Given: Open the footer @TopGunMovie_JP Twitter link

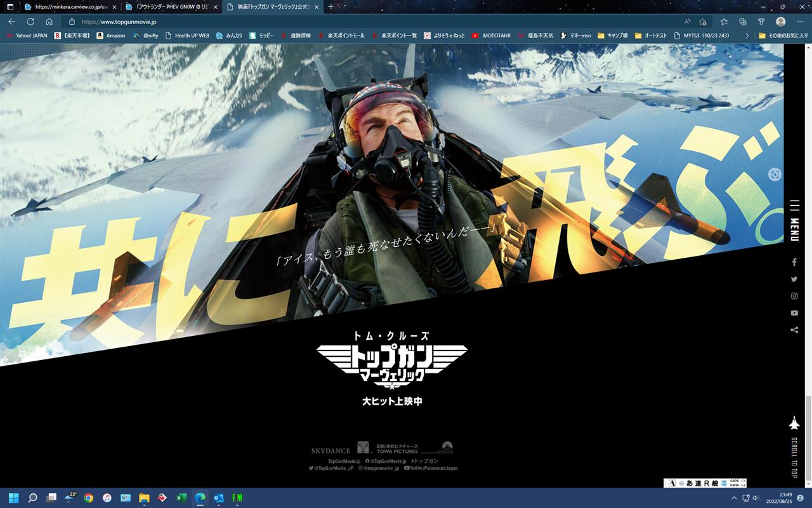Looking at the screenshot, I should [x=331, y=468].
